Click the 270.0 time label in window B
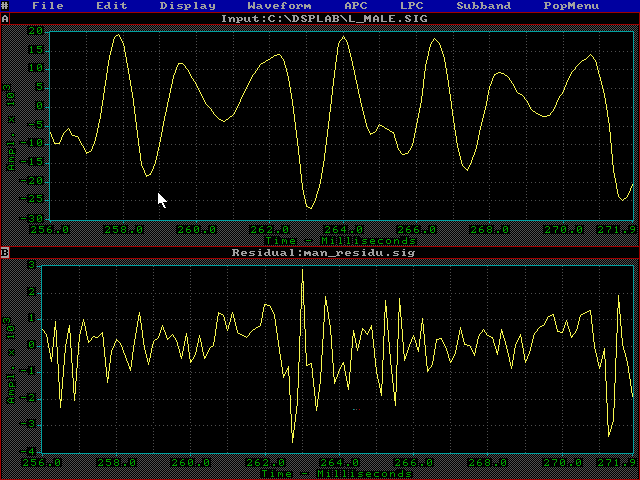Screen dimensions: 640x480 coord(563,463)
